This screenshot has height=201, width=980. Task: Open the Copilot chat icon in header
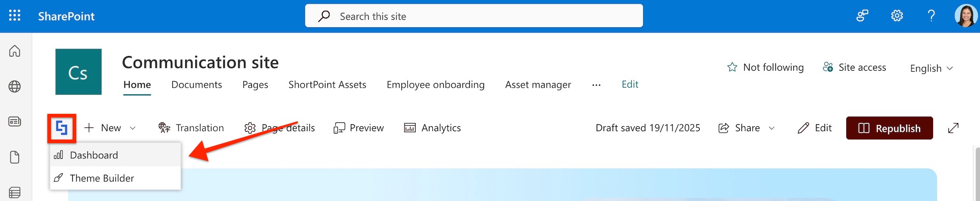862,16
